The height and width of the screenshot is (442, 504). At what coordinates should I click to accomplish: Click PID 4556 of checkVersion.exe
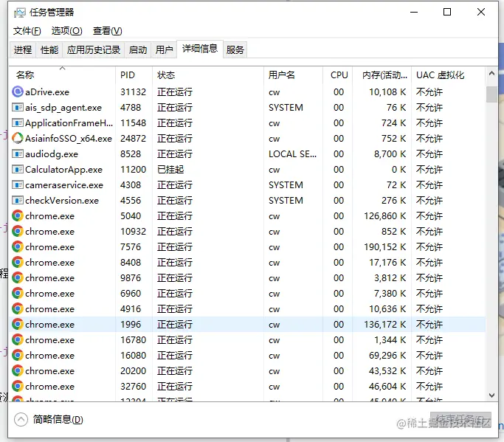[131, 201]
